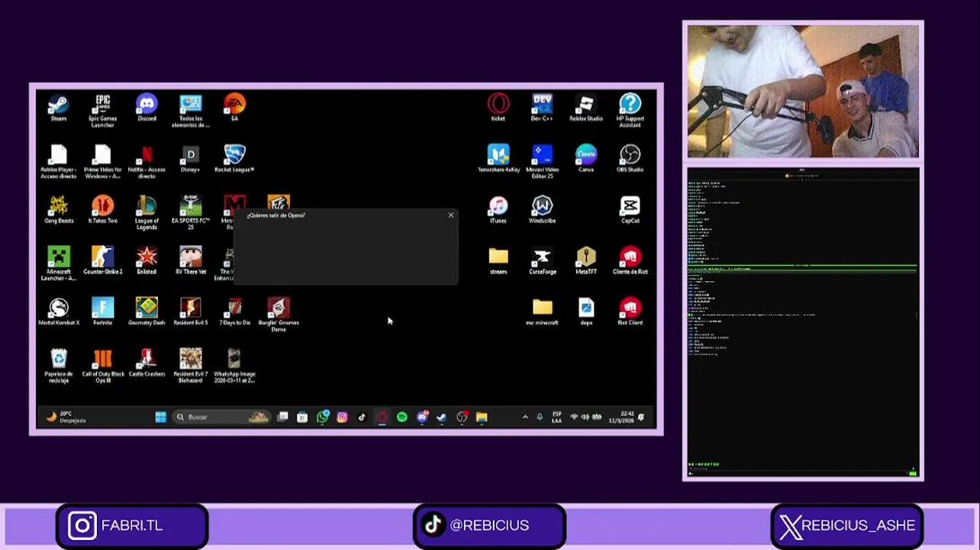
Task: Close the '¿Quieres salir de Opera?' dialog
Action: [450, 215]
